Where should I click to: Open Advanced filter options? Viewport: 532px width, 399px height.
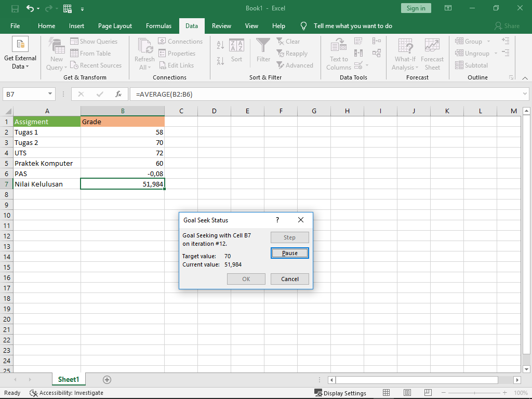[295, 65]
